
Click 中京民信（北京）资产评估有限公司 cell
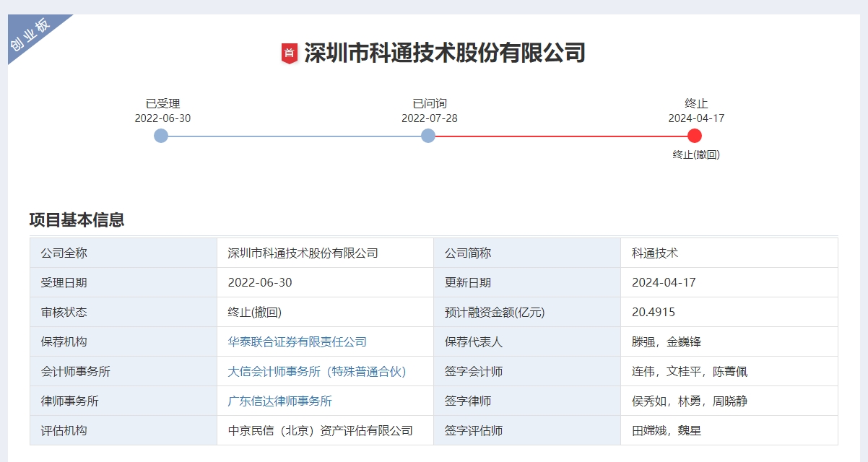325,431
